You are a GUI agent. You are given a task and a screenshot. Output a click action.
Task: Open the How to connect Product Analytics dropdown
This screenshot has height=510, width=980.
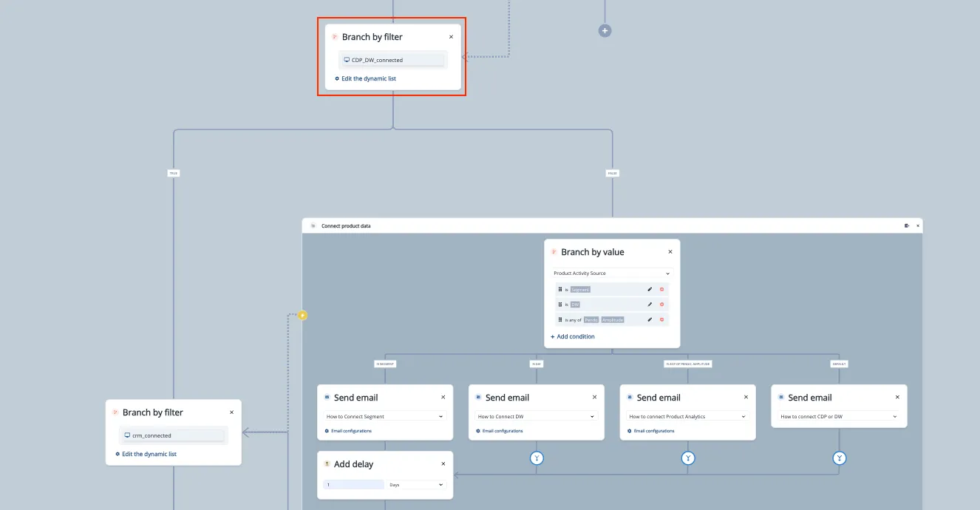tap(688, 416)
